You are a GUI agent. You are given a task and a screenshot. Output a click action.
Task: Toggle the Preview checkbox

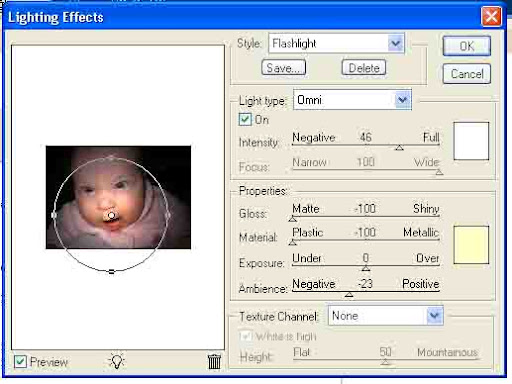(x=20, y=362)
